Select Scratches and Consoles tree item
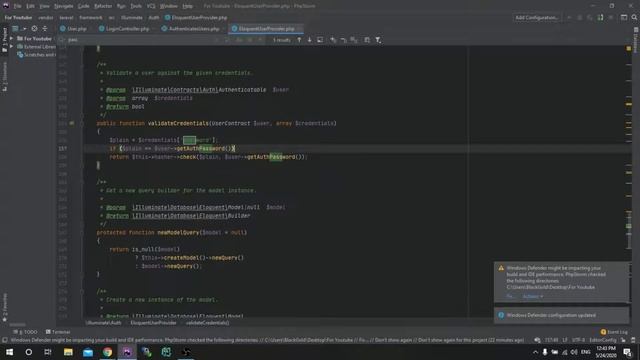640x360 pixels. click(36, 55)
